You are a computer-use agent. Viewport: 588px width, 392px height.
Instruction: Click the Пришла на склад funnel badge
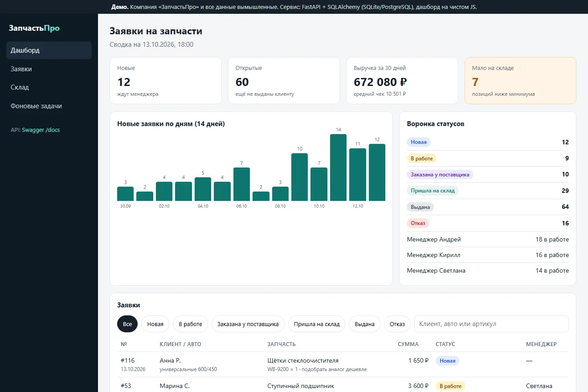click(x=433, y=191)
